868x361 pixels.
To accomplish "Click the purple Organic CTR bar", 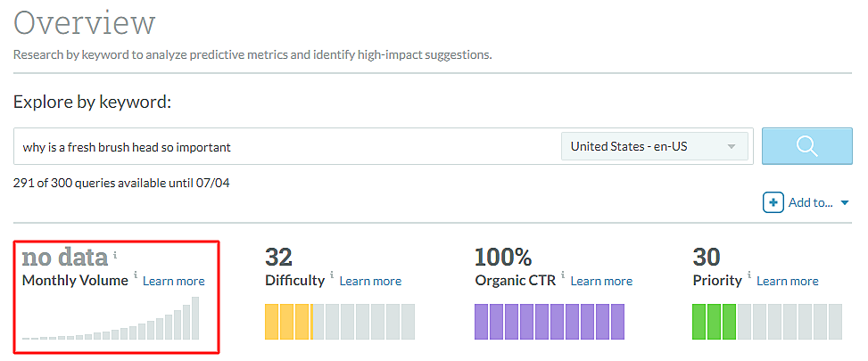I will click(549, 322).
